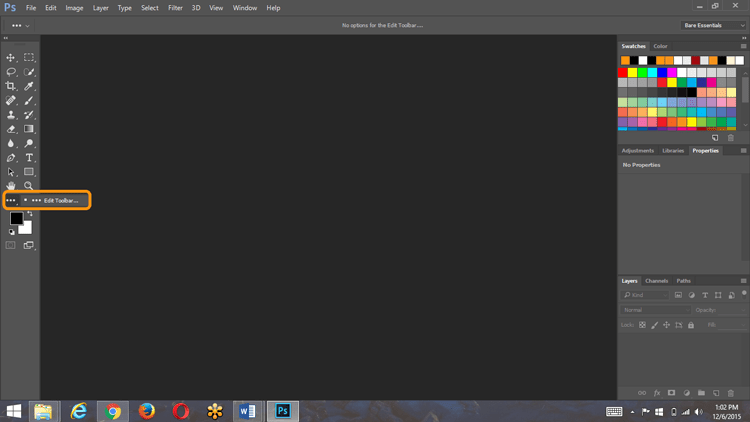Toggle lock transparent pixels

[642, 325]
